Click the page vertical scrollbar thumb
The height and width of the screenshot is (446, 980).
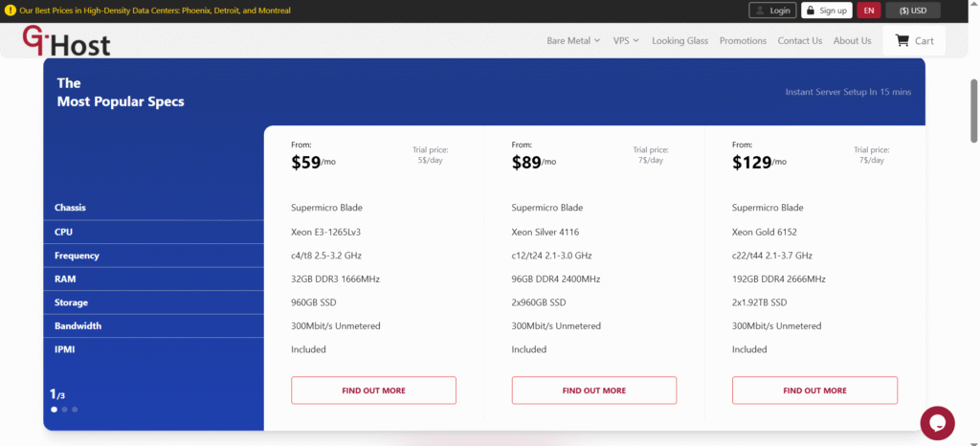point(973,111)
